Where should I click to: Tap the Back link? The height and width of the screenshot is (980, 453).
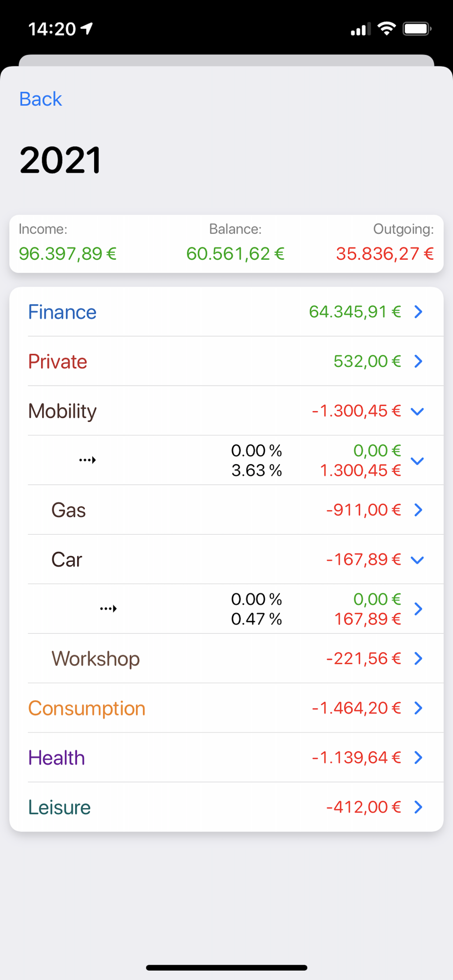pos(40,99)
